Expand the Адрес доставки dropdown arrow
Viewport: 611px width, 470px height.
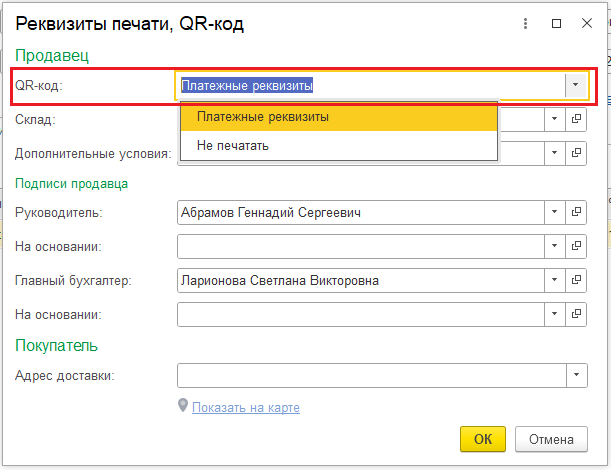coord(576,375)
